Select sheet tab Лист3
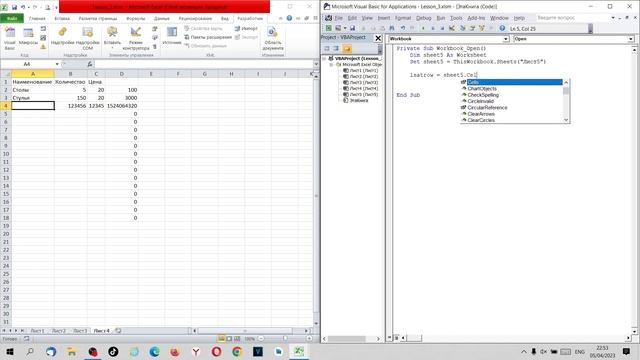Viewport: 640px width, 360px height. tap(80, 331)
